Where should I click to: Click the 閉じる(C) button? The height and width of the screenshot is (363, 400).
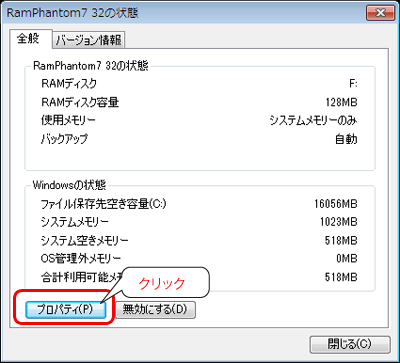click(x=350, y=344)
